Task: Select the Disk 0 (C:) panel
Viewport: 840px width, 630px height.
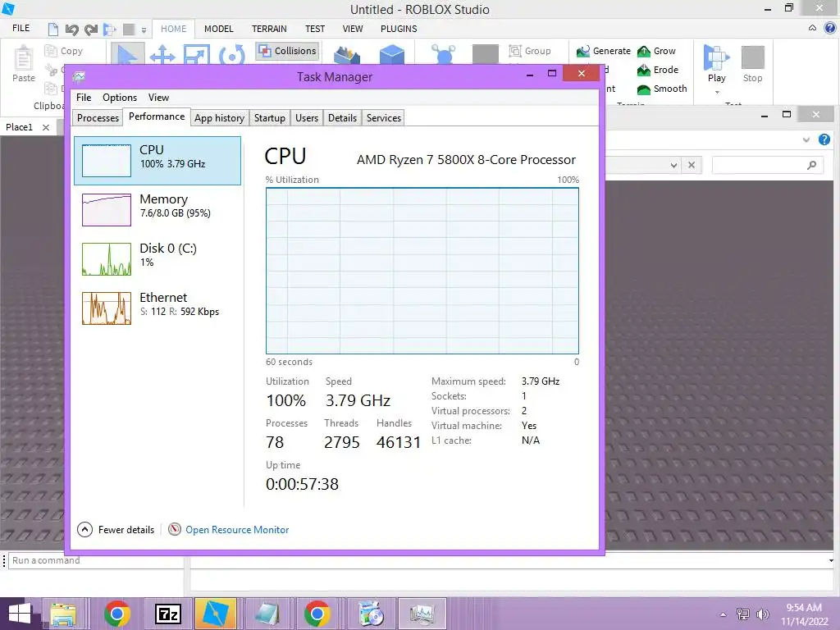Action: click(157, 258)
